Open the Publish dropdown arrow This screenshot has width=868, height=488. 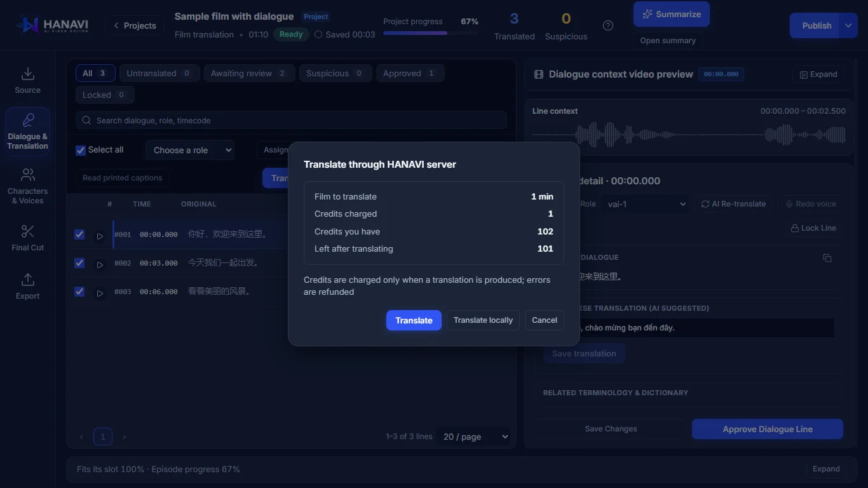(848, 25)
